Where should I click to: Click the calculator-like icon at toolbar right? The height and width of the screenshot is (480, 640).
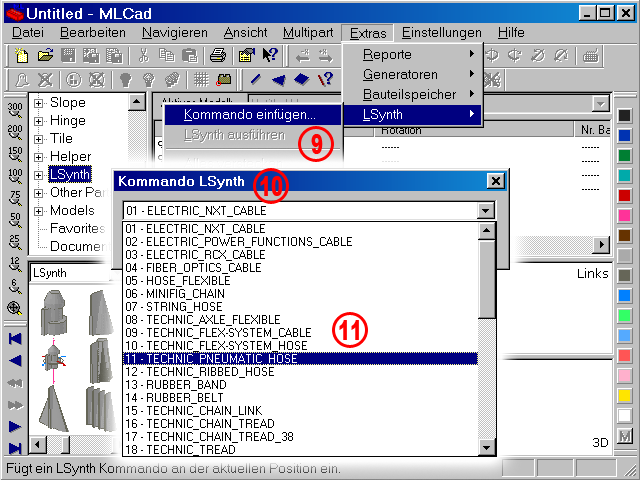pyautogui.click(x=591, y=56)
